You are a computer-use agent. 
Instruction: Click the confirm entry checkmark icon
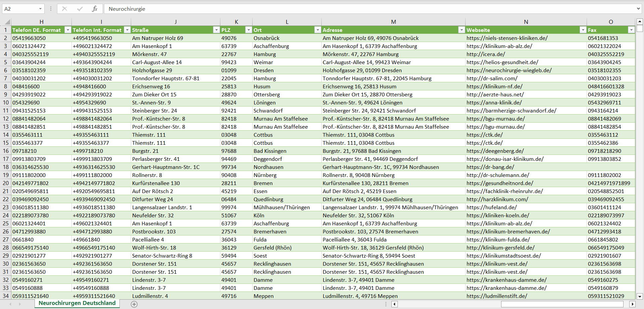(80, 9)
